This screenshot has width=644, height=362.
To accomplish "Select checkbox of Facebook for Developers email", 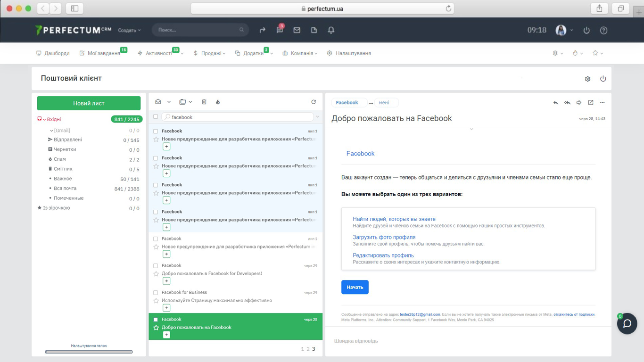I will [156, 266].
